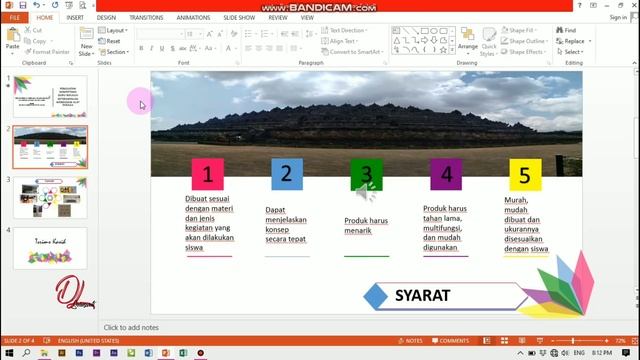Click the Copy button

pyautogui.click(x=36, y=41)
